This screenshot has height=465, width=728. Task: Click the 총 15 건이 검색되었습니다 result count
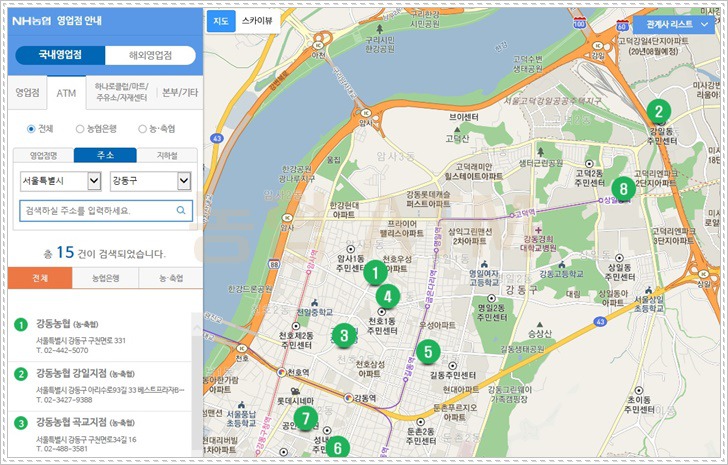point(104,253)
